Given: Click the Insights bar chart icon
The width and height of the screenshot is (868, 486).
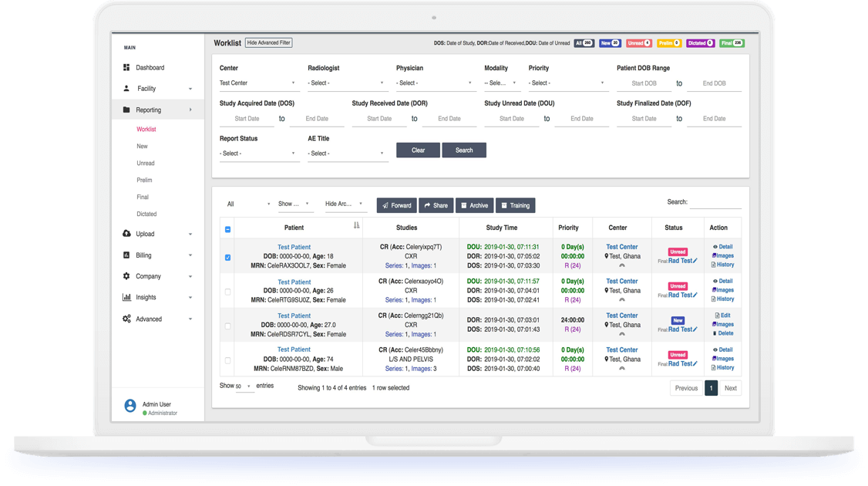Looking at the screenshot, I should click(126, 297).
